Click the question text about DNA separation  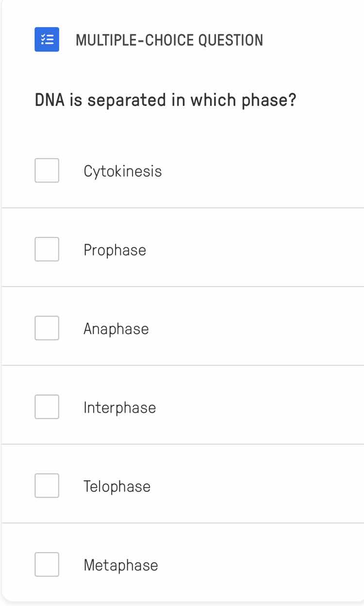pos(165,100)
